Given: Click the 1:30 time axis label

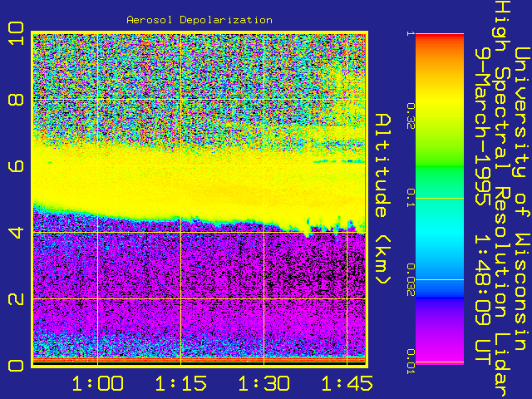Looking at the screenshot, I should (264, 383).
